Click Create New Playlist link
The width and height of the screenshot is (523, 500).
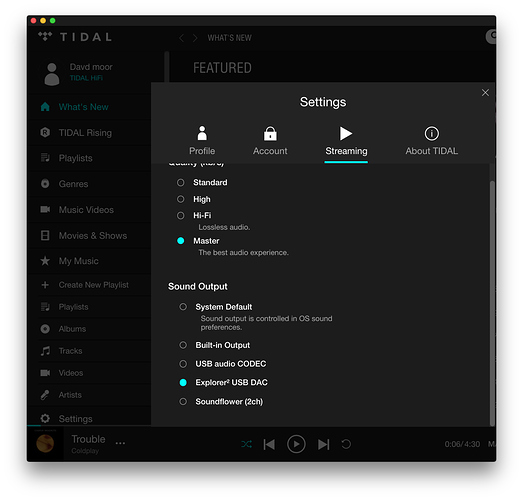pyautogui.click(x=94, y=285)
